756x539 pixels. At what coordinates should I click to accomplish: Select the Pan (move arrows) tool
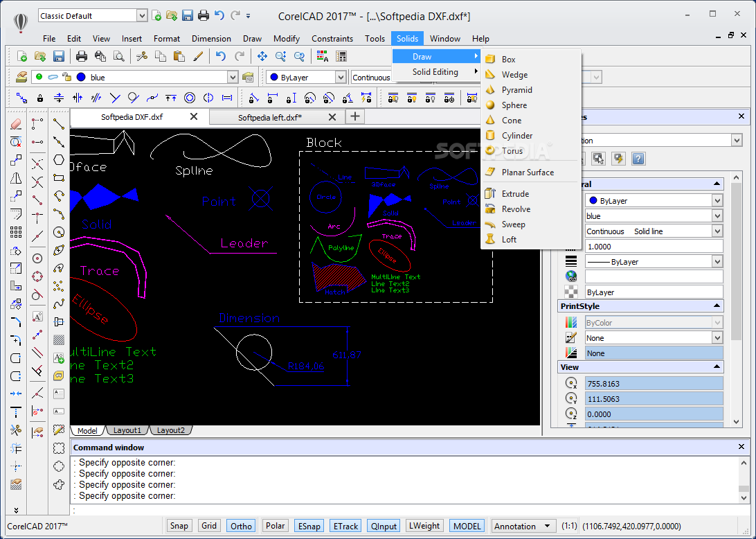coord(262,56)
